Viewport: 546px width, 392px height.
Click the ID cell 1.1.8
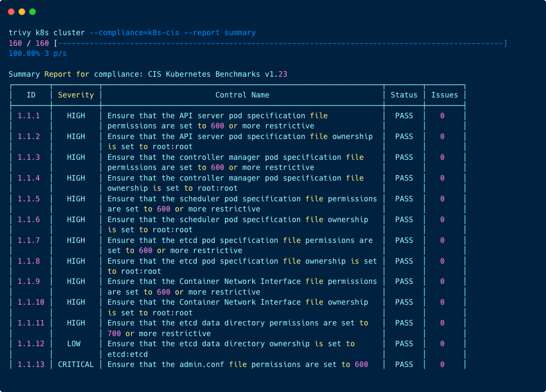(x=29, y=261)
